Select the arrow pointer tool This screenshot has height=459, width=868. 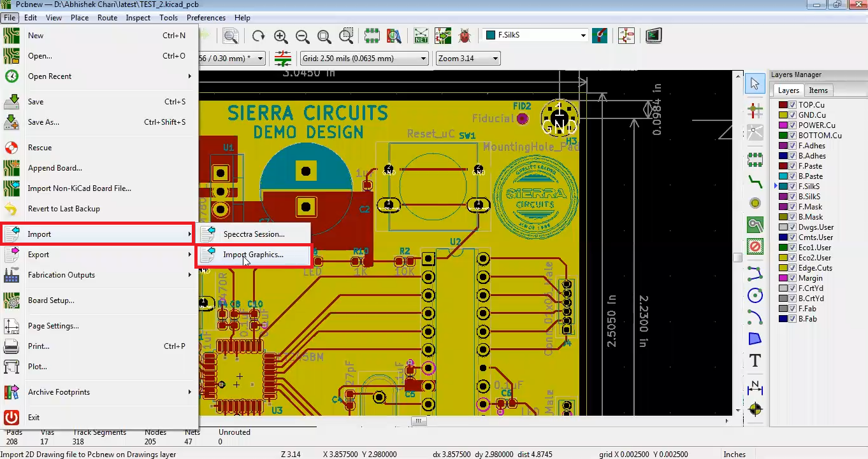(x=755, y=83)
